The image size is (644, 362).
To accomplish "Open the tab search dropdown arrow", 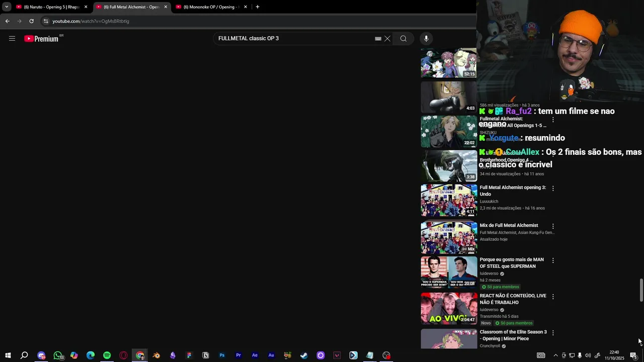I will coord(7,7).
